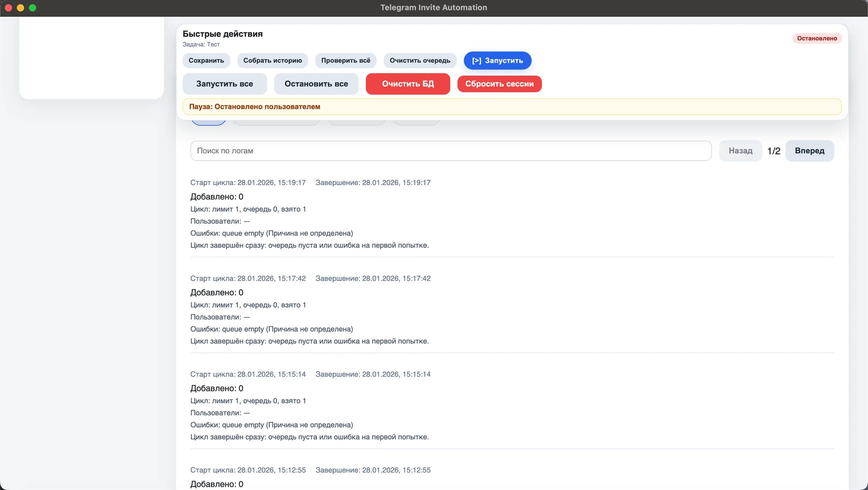Start all tasks via Запустить все

(225, 84)
